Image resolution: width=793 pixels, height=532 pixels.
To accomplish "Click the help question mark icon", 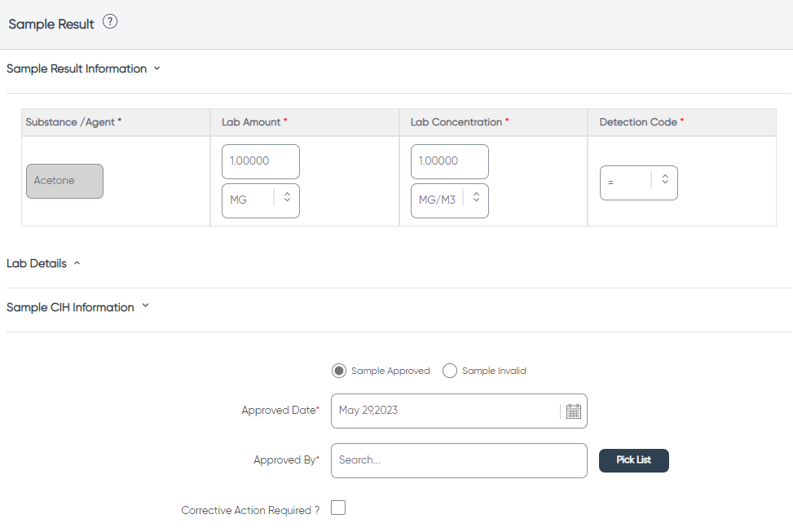I will [x=110, y=22].
